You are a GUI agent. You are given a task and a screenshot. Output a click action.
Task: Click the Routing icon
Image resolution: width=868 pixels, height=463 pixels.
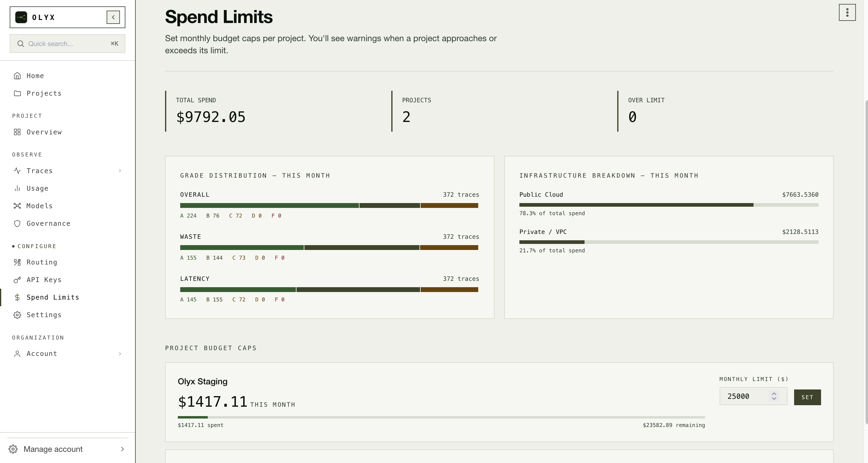coord(17,262)
